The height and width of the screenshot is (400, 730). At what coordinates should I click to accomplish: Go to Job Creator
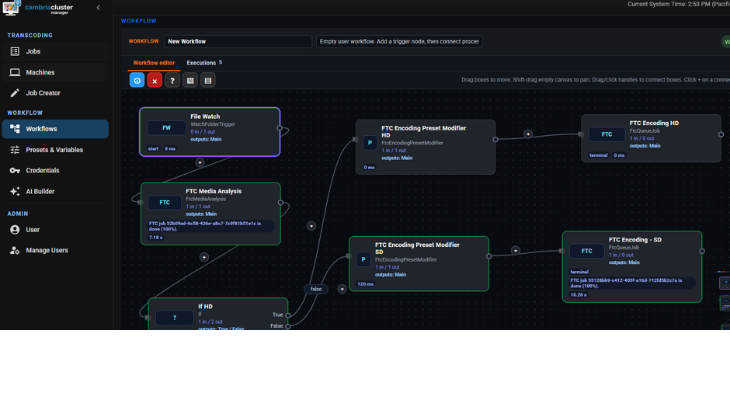tap(55, 93)
